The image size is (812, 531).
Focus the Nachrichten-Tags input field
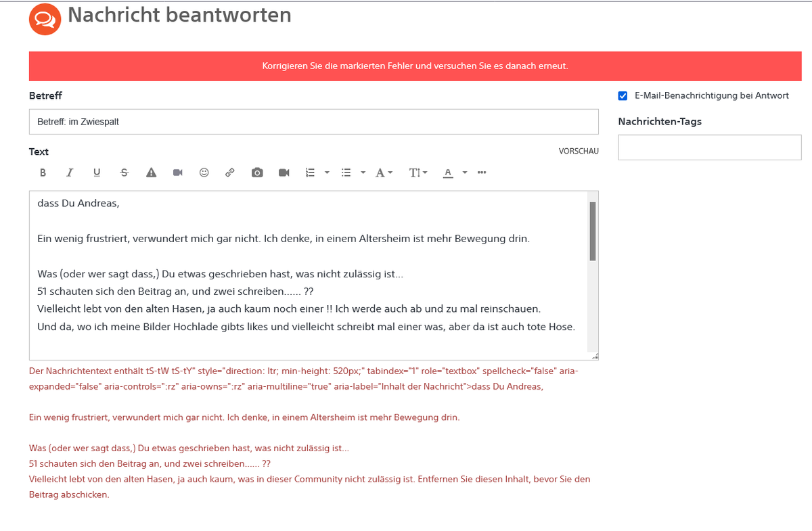710,147
